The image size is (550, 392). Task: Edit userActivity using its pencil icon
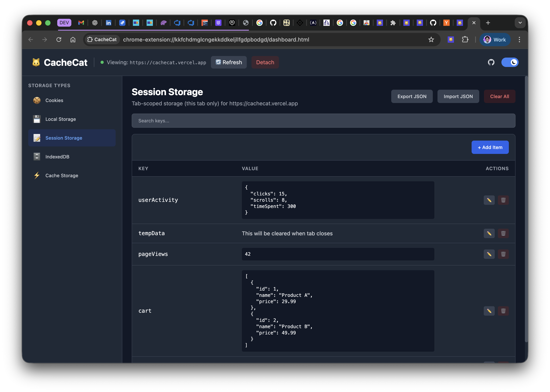[x=489, y=200]
